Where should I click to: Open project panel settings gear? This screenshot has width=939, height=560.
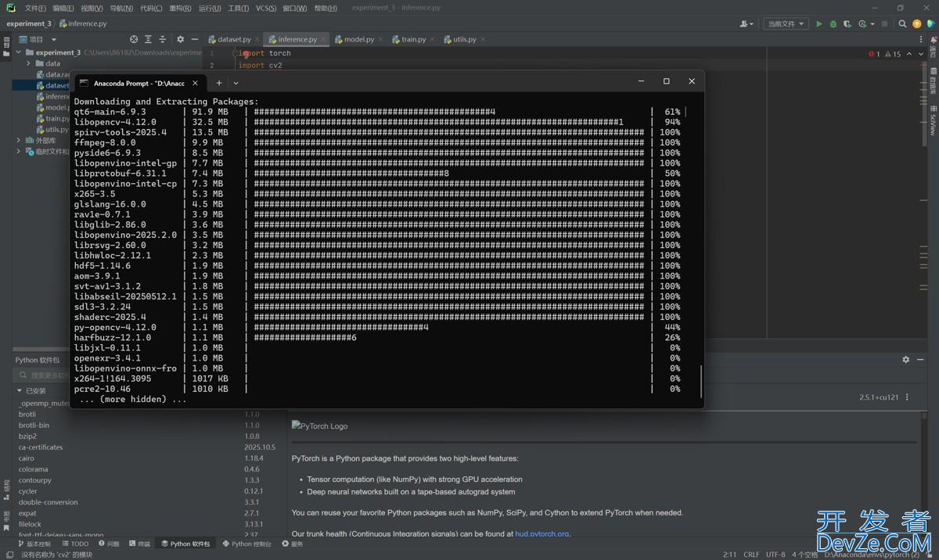[180, 39]
